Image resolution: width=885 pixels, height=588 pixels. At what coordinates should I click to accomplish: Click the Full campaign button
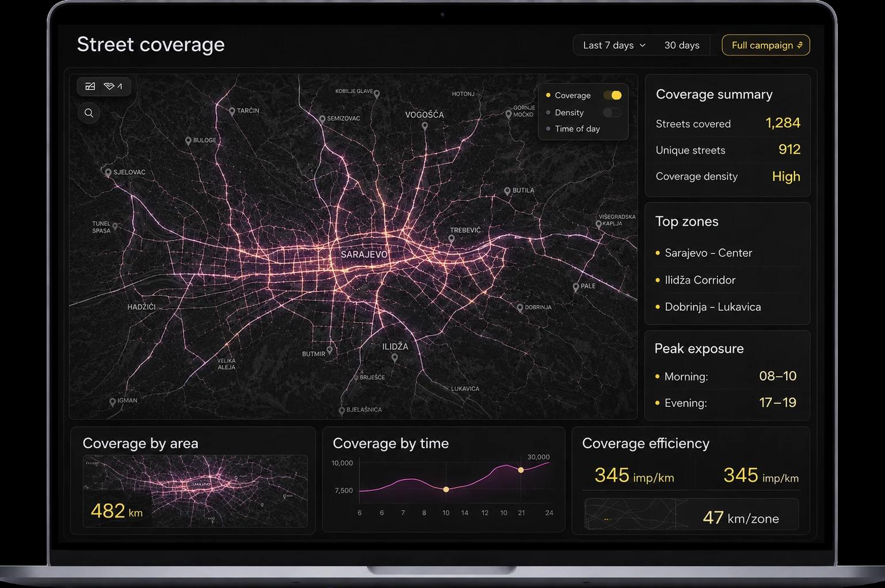coord(766,45)
